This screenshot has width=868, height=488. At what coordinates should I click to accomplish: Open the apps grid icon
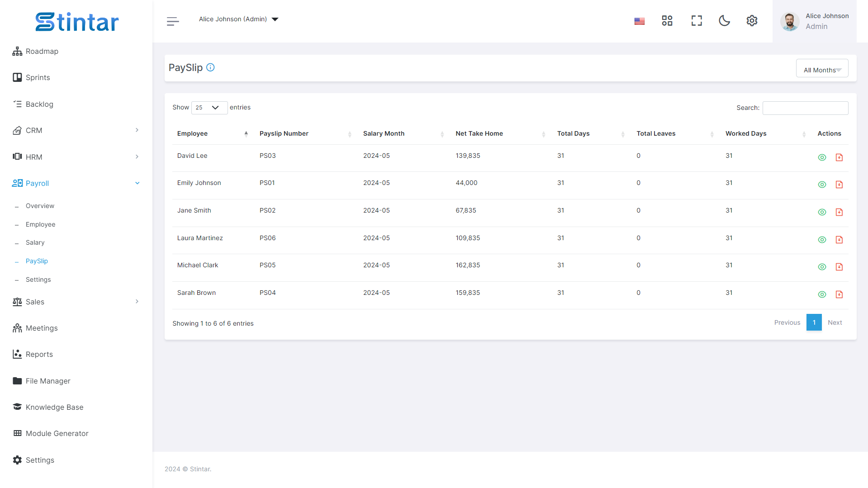(667, 21)
